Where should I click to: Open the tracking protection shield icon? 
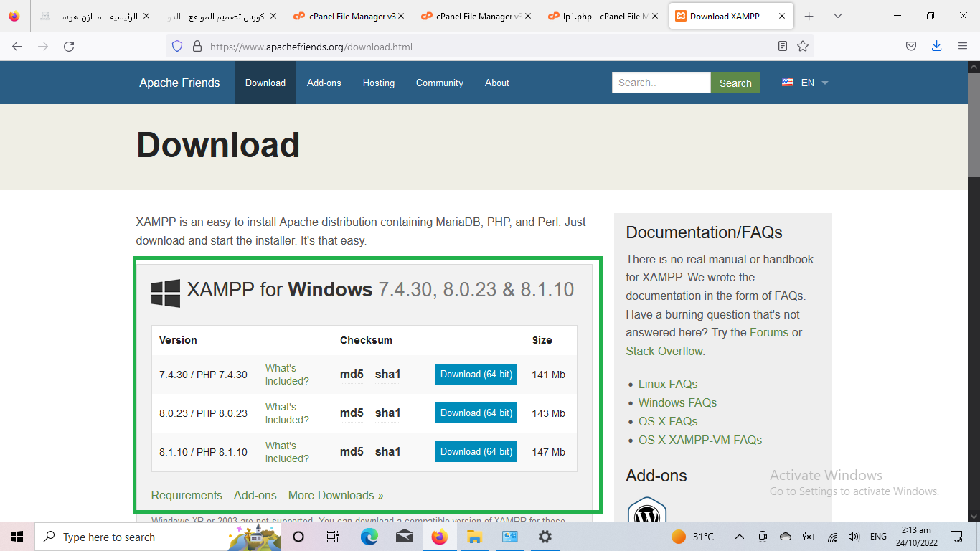(177, 47)
